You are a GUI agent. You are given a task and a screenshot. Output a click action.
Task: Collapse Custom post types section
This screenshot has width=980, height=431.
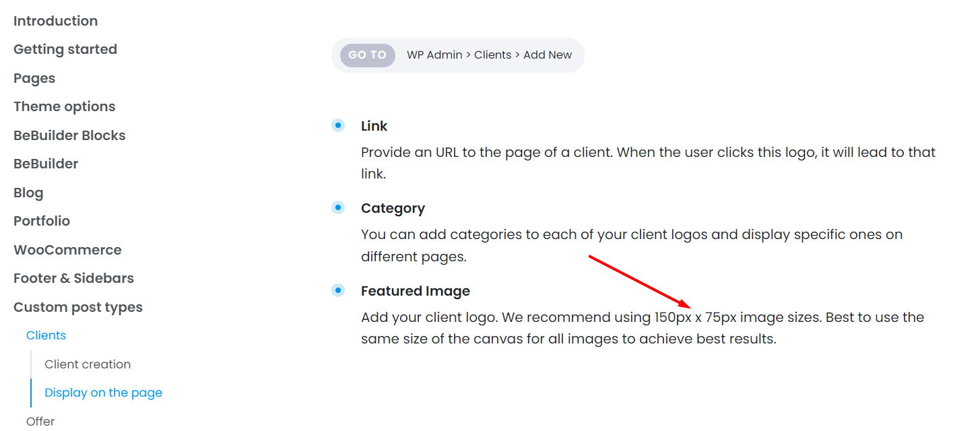(78, 307)
